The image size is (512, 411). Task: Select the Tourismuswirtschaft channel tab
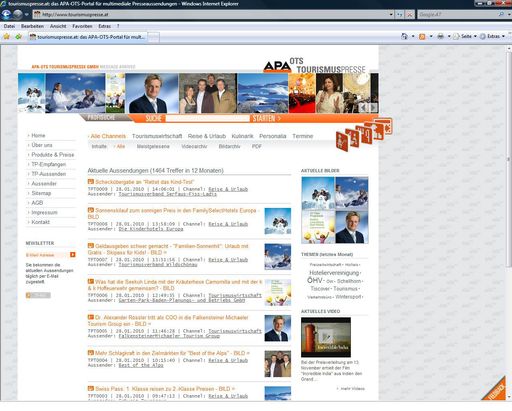(x=157, y=136)
